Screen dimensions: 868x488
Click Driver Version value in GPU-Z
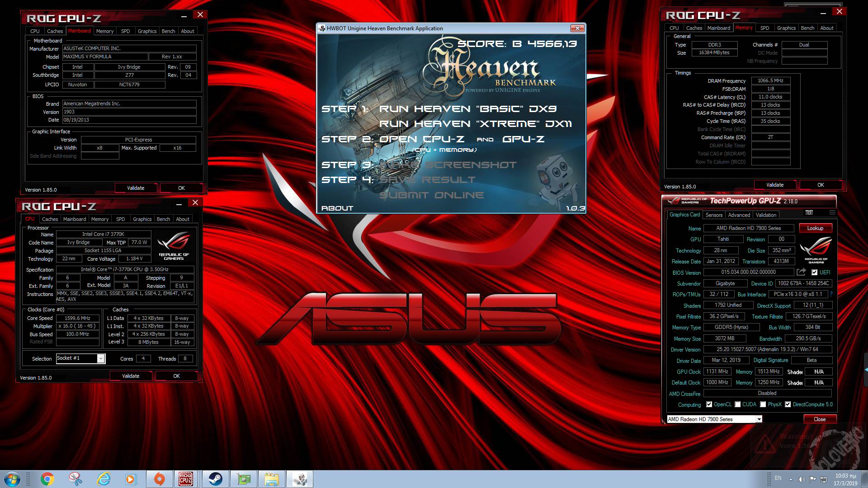click(767, 349)
